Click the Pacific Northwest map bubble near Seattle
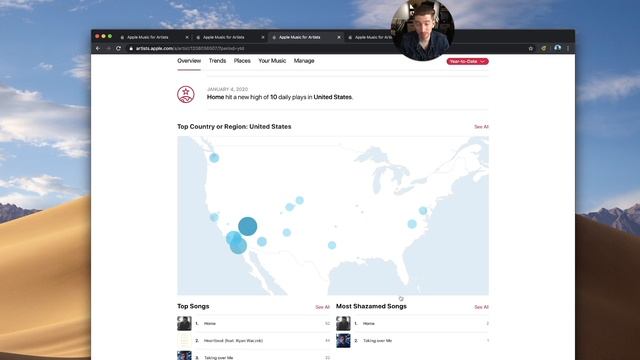Viewport: 640px width, 360px height. [x=214, y=158]
